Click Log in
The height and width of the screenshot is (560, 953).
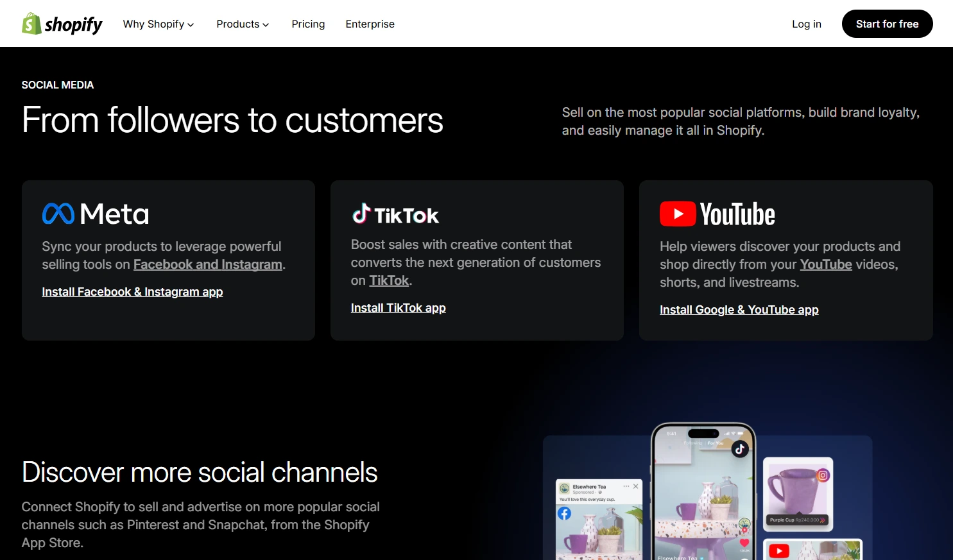[806, 24]
